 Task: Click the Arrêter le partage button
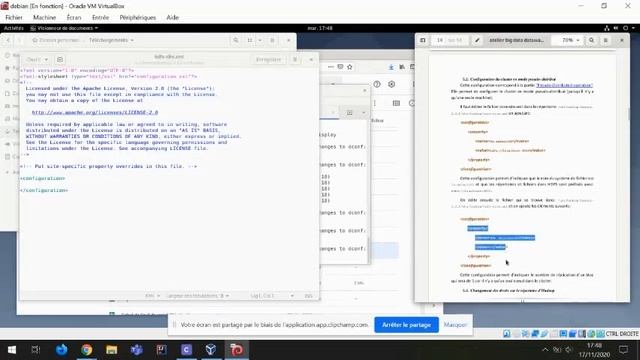[407, 325]
